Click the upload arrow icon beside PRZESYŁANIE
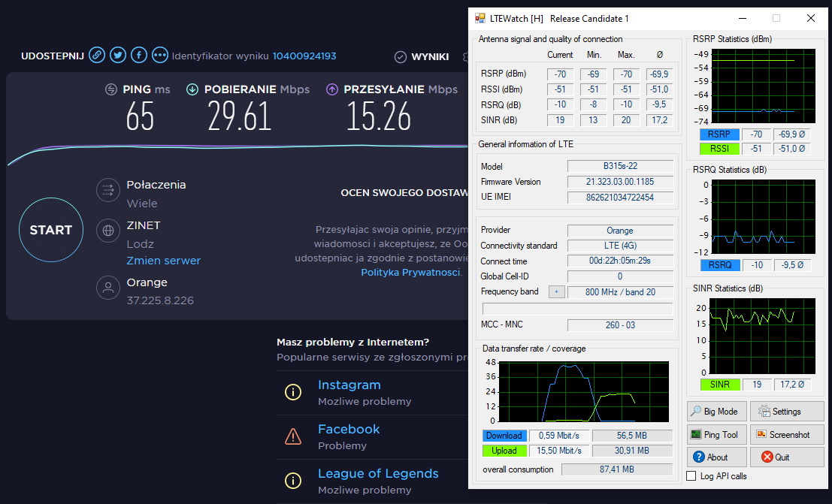This screenshot has width=832, height=504. coord(331,89)
